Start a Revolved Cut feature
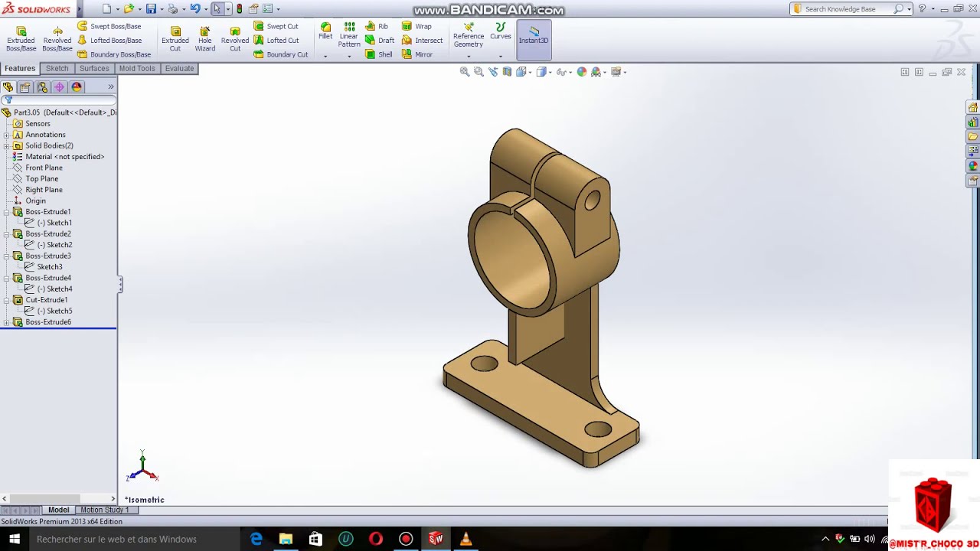Viewport: 980px width, 551px height. 235,39
